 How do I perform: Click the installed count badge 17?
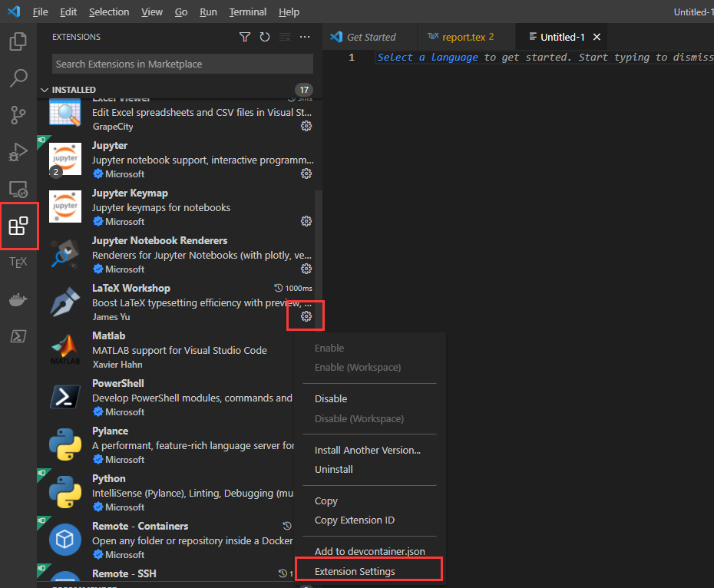pyautogui.click(x=304, y=90)
